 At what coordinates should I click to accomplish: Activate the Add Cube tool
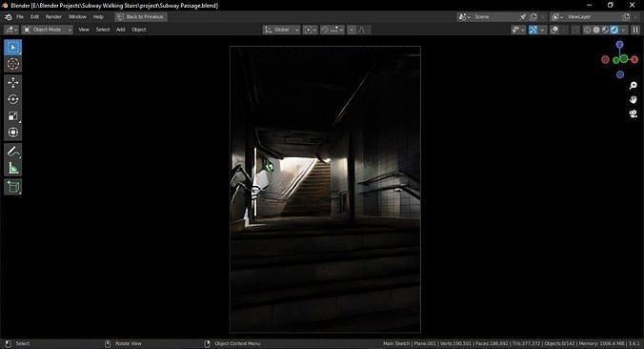tap(12, 187)
